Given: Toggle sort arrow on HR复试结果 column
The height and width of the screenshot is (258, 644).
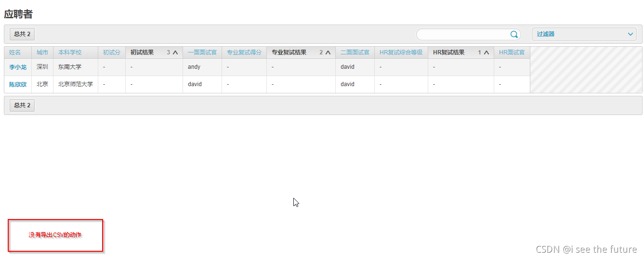Looking at the screenshot, I should click(x=486, y=52).
